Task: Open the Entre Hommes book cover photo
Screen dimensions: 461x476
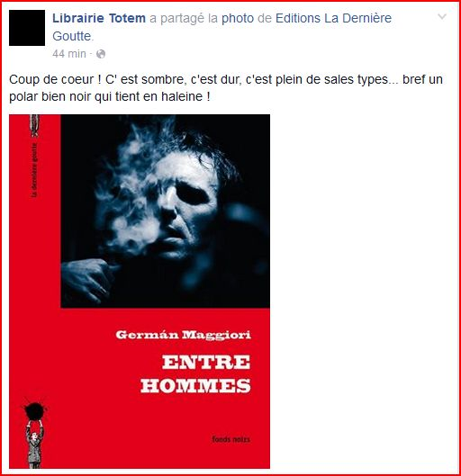Action: [x=140, y=292]
